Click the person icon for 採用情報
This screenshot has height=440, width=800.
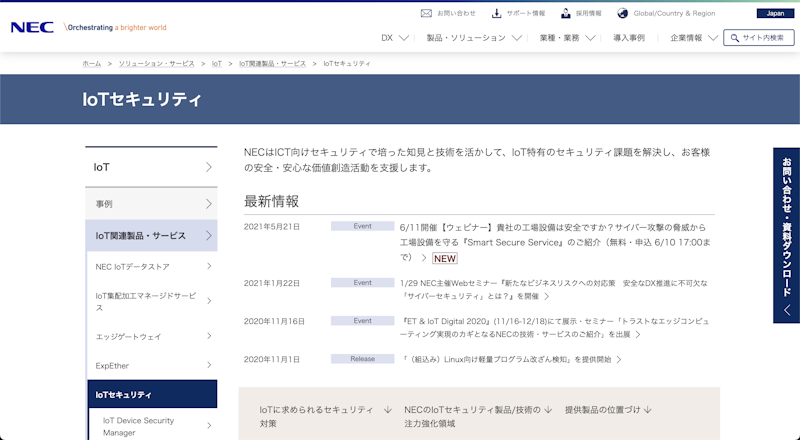point(566,13)
